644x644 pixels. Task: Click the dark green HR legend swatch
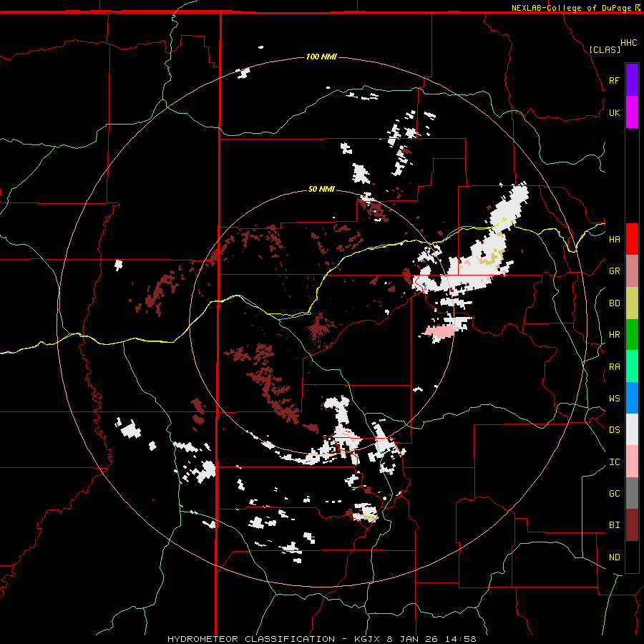click(632, 335)
